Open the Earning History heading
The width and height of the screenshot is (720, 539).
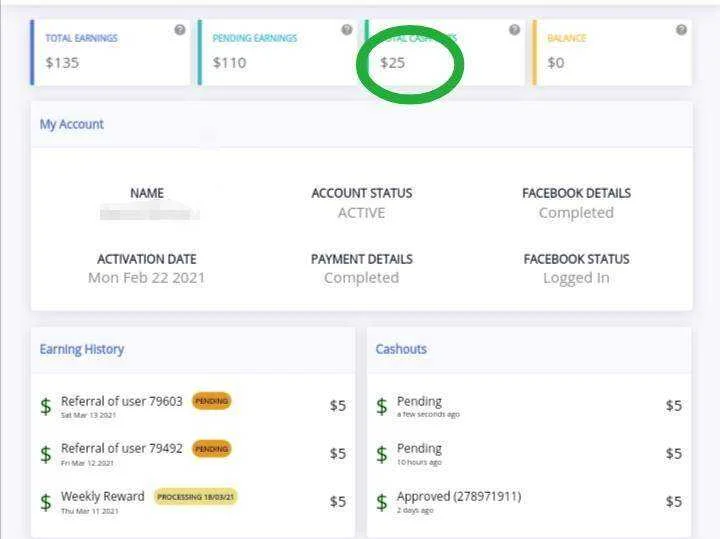point(82,349)
